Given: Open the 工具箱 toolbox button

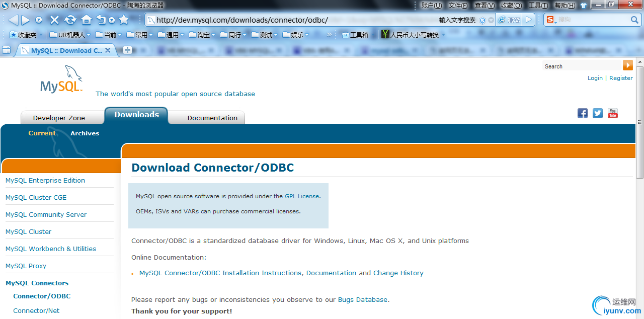Looking at the screenshot, I should tap(355, 35).
